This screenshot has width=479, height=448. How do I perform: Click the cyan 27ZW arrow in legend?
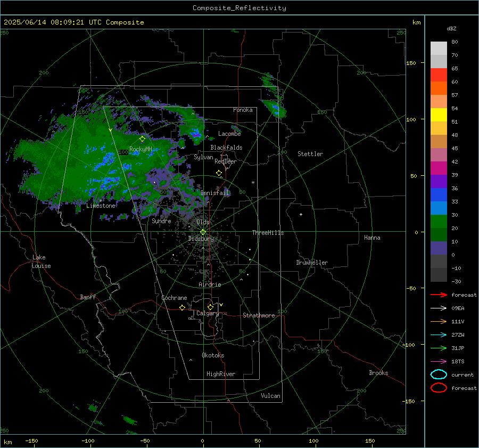pyautogui.click(x=439, y=335)
